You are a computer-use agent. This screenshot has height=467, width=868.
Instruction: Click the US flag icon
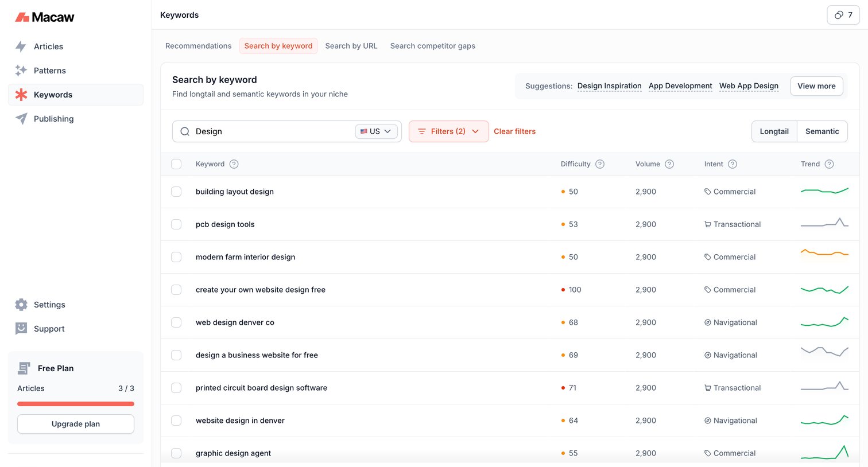364,131
